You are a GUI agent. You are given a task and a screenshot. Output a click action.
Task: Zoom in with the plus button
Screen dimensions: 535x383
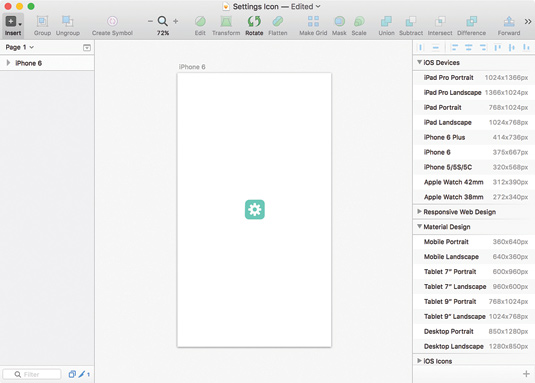click(x=175, y=21)
